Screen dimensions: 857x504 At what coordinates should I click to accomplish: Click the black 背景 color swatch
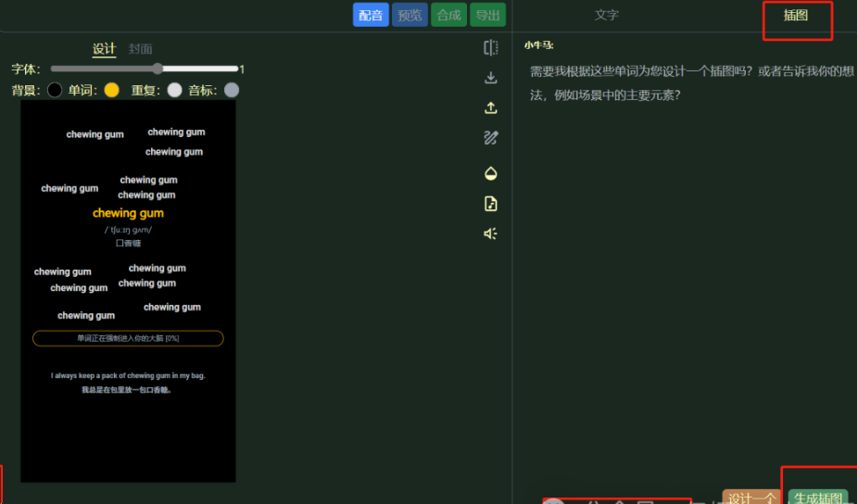click(x=55, y=90)
